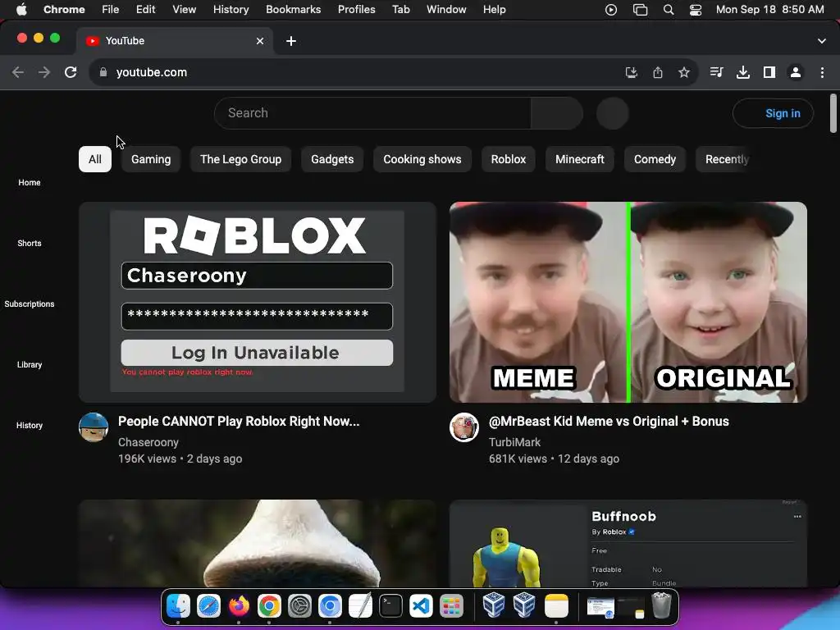Select the Roblox filter chip

click(x=509, y=159)
